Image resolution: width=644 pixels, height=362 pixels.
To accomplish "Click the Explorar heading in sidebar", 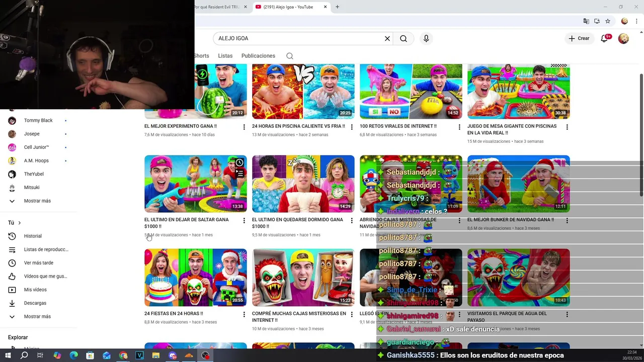I will [x=18, y=337].
